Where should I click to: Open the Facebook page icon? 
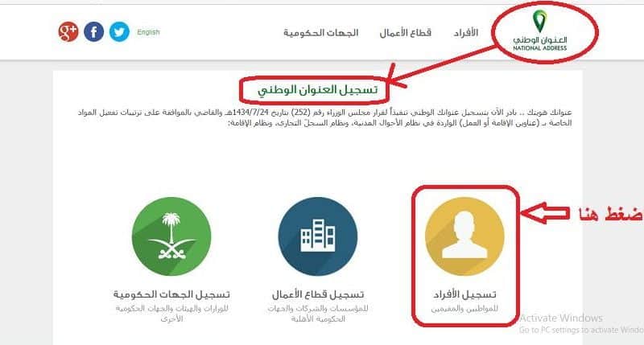(x=93, y=31)
